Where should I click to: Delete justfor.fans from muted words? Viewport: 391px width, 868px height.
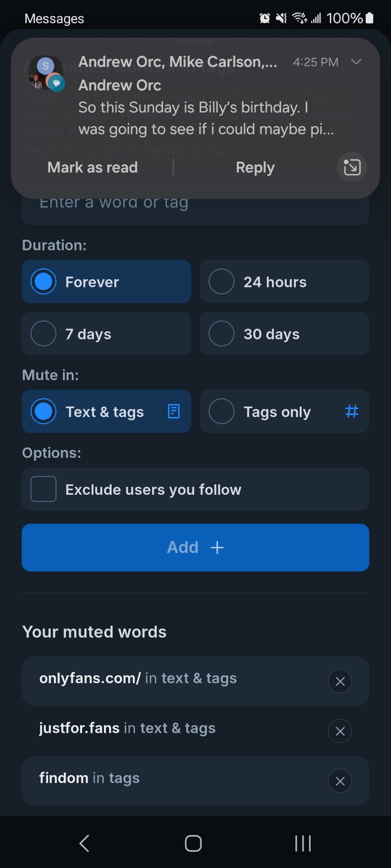(x=340, y=731)
